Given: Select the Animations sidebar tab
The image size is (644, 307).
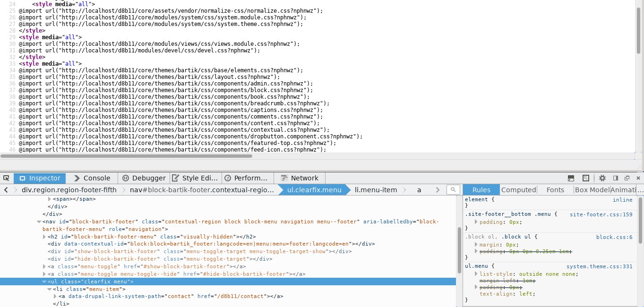Looking at the screenshot, I should click(x=623, y=190).
